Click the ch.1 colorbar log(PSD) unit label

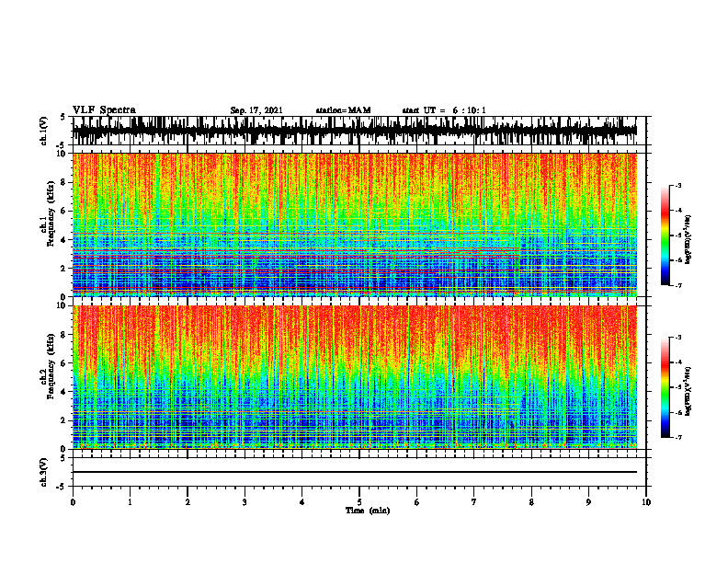click(688, 240)
